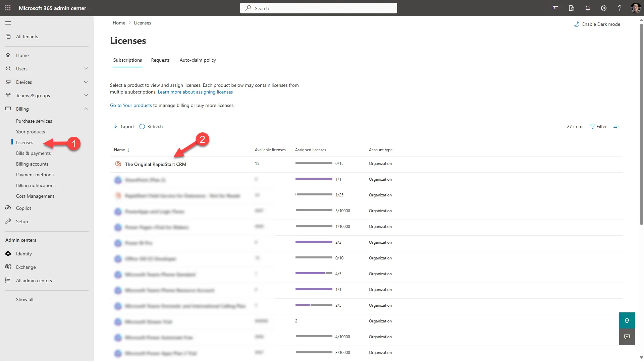Click Learn more about assigning licenses

(x=195, y=92)
